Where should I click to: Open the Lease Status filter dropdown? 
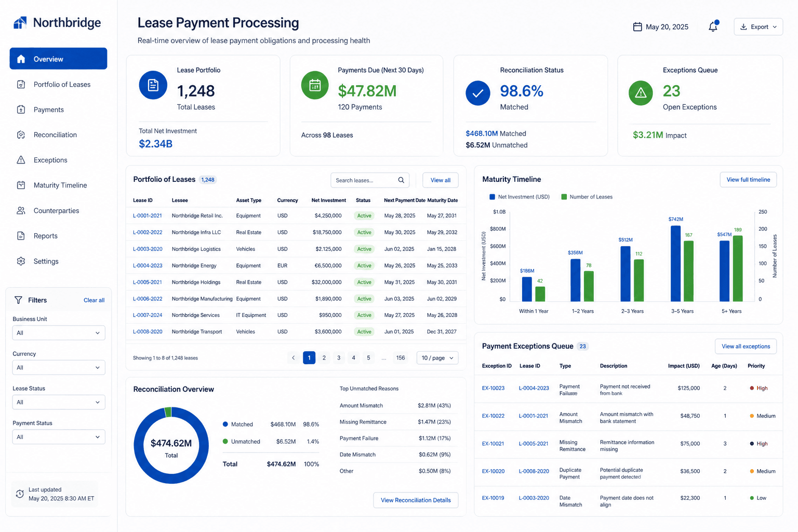click(x=59, y=402)
